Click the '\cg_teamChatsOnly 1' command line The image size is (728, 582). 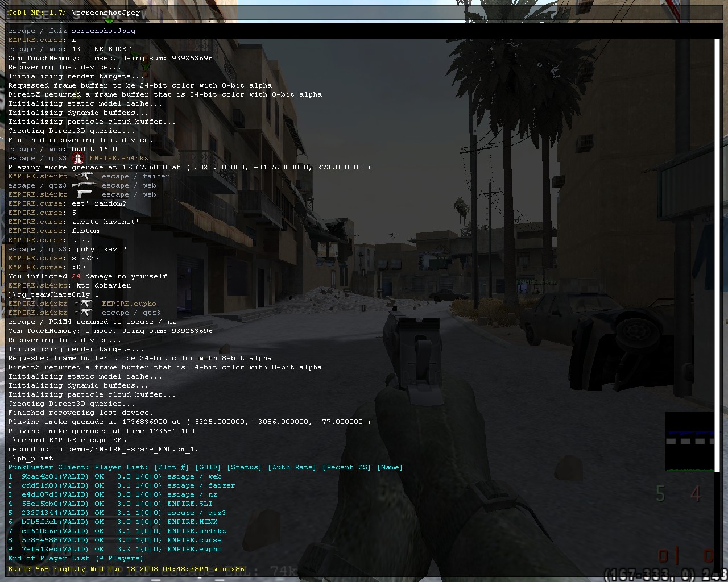(53, 294)
